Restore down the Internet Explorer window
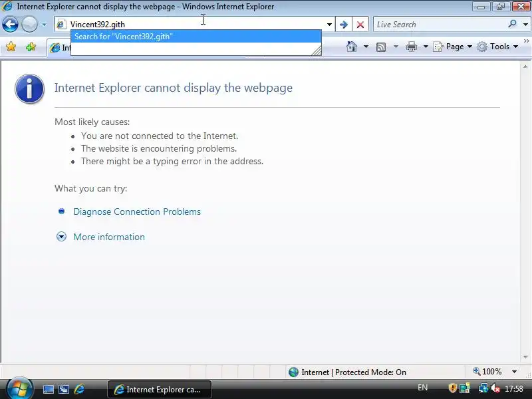Viewport: 532px width, 399px height. click(501, 6)
